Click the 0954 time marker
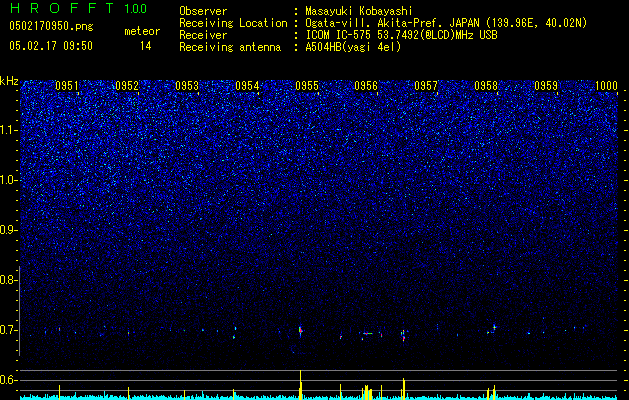 pyautogui.click(x=247, y=86)
